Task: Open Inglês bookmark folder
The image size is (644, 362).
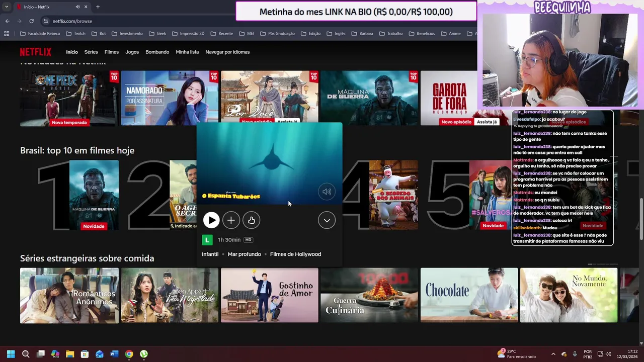Action: pos(336,34)
